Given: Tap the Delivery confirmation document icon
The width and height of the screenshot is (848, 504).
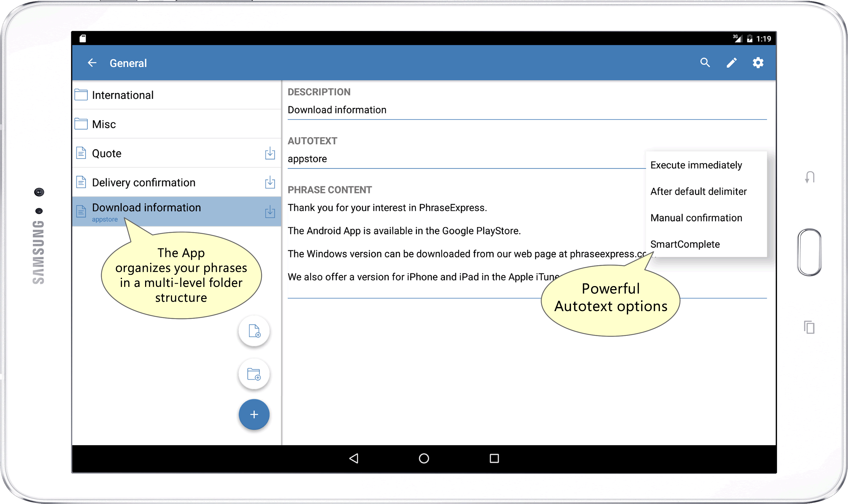Looking at the screenshot, I should pos(81,182).
